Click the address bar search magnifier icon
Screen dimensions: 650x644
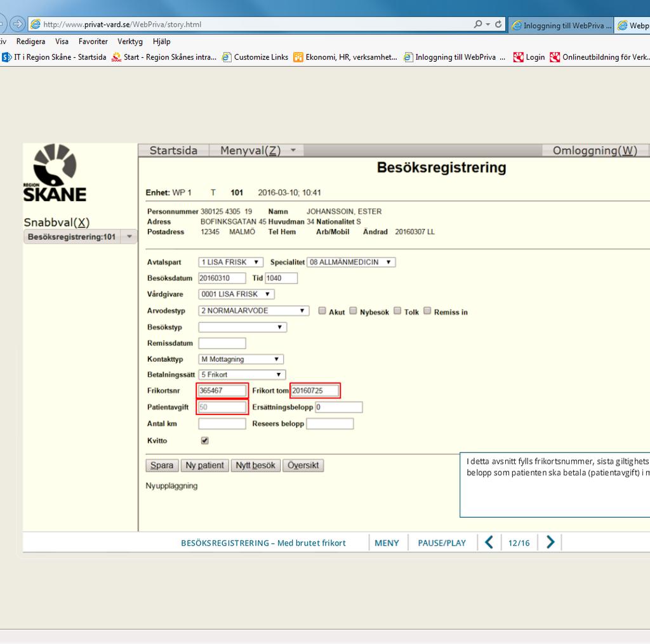click(x=478, y=24)
